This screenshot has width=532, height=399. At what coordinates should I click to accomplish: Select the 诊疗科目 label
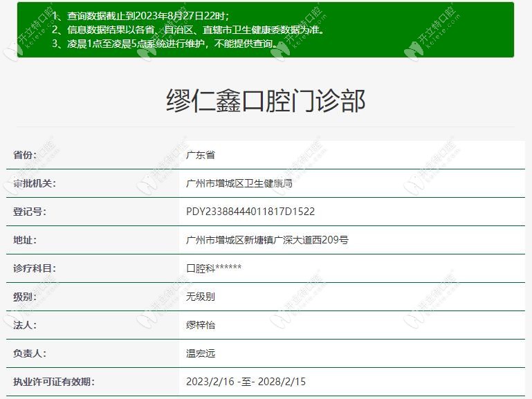click(x=35, y=268)
